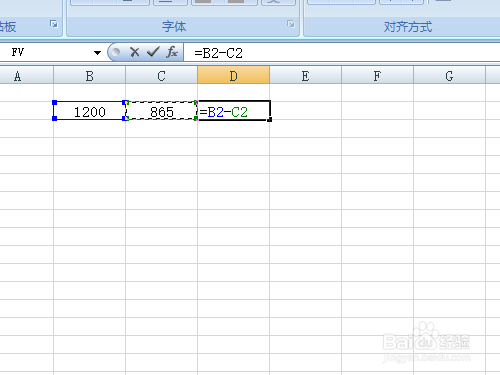Click into the formula bar showing =B2-C2
Viewport: 500px width, 375px height.
[342, 53]
